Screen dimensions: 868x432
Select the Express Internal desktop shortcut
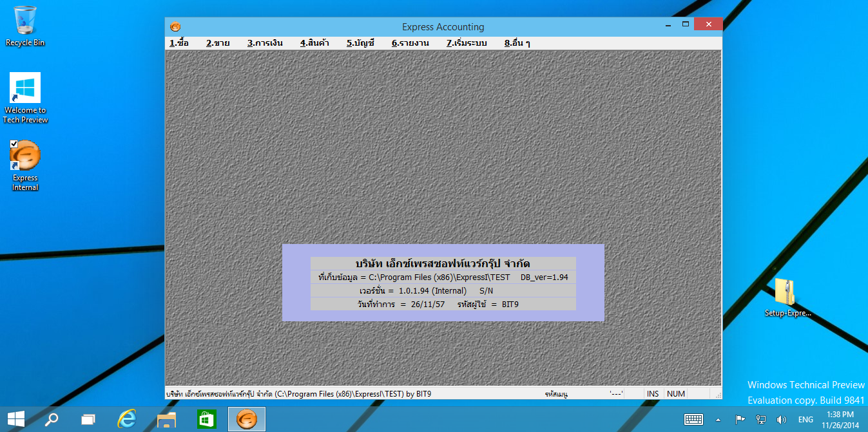click(25, 165)
